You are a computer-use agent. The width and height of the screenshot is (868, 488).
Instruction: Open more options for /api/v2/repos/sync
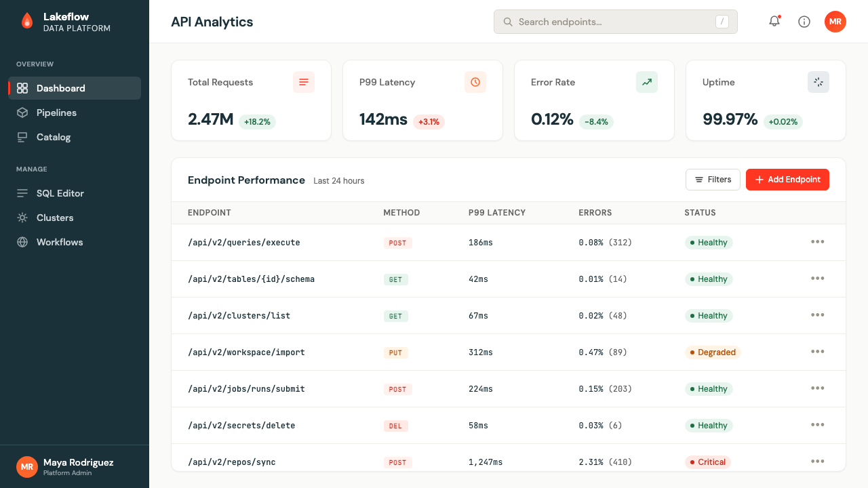point(818,462)
